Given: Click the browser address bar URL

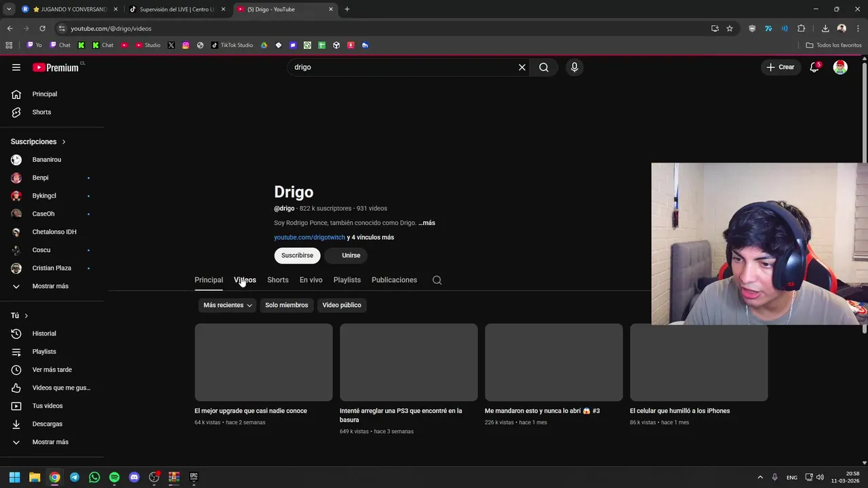Looking at the screenshot, I should 111,28.
